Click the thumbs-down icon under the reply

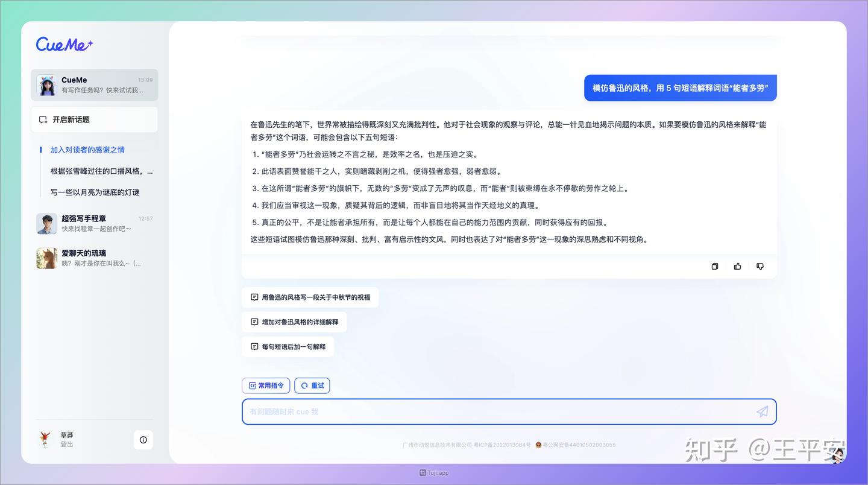(759, 266)
